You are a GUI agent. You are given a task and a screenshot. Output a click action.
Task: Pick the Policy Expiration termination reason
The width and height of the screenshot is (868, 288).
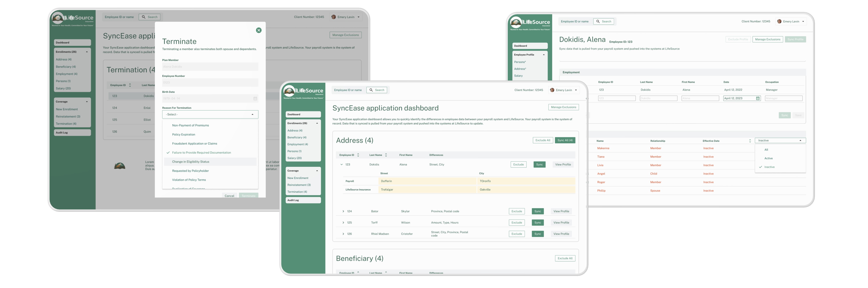tap(183, 135)
